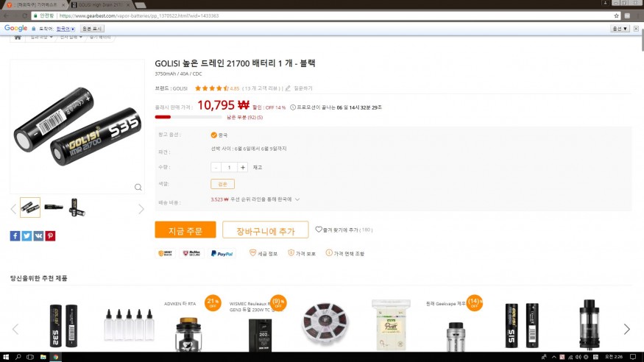
Task: Click the McAfee Secure badge
Action: [x=191, y=254]
